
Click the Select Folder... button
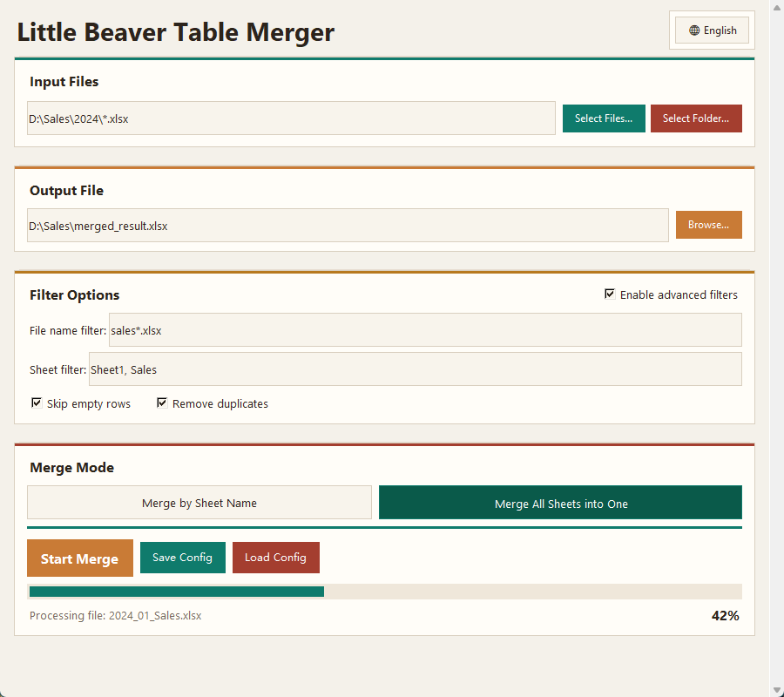(696, 118)
